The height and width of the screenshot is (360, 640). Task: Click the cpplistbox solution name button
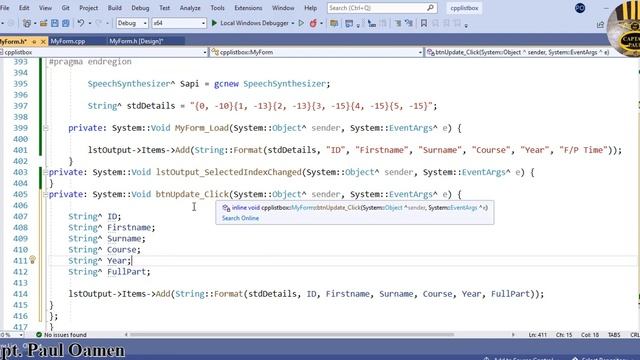(x=464, y=8)
